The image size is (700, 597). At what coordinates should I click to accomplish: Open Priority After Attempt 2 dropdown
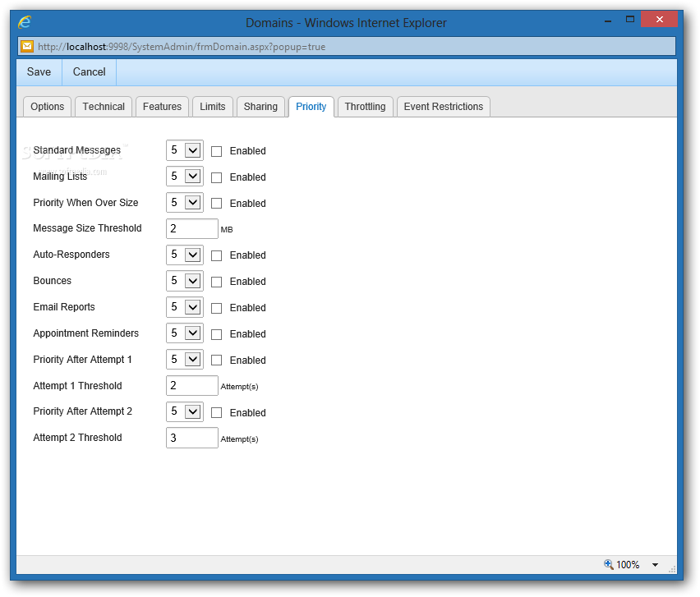tap(184, 412)
